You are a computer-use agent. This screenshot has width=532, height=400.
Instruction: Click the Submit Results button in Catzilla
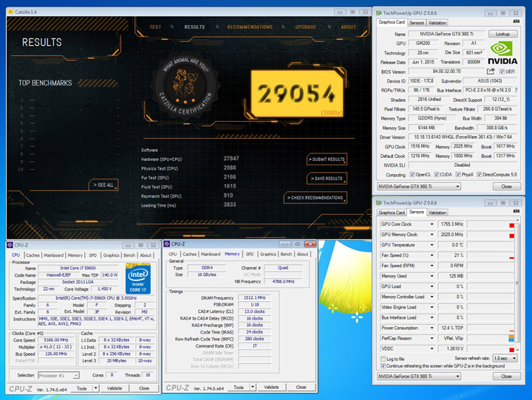327,159
